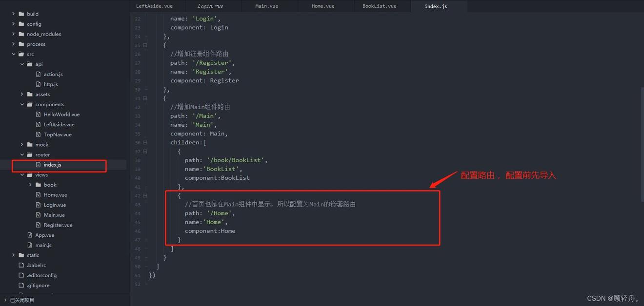This screenshot has height=306, width=644.
Task: Collapse the src folder
Action: click(x=13, y=54)
